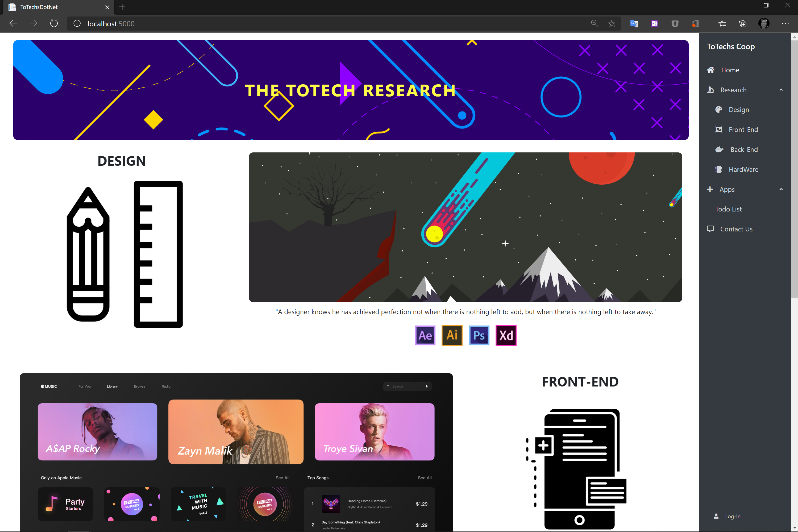Screen dimensions: 798x532
Task: Click the browser favorites star icon
Action: [x=612, y=23]
